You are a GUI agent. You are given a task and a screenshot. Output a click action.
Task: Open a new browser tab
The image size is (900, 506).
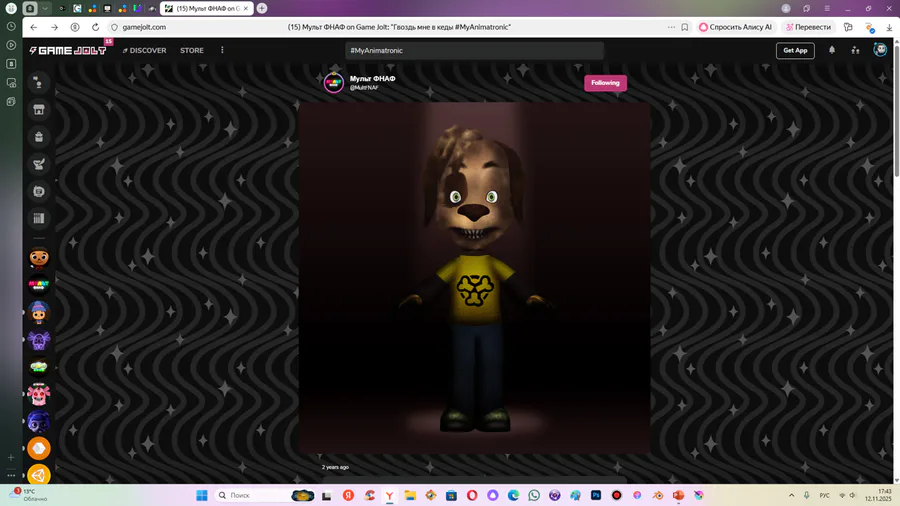click(x=262, y=8)
